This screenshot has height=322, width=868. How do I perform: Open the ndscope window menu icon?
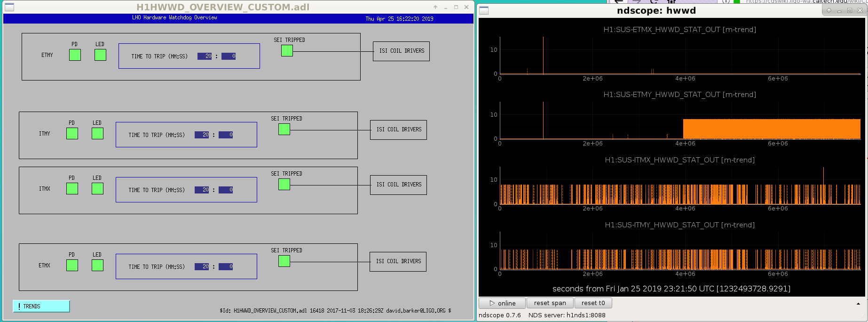pyautogui.click(x=484, y=10)
